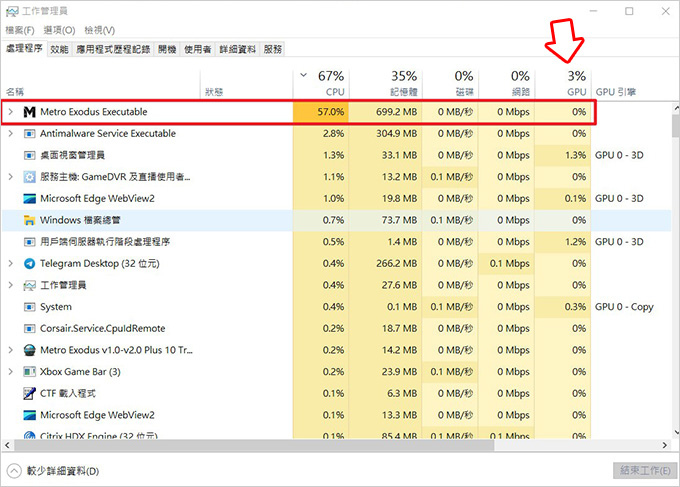
Task: Switch to the 應用程式歷程記錄 tab
Action: tap(113, 49)
